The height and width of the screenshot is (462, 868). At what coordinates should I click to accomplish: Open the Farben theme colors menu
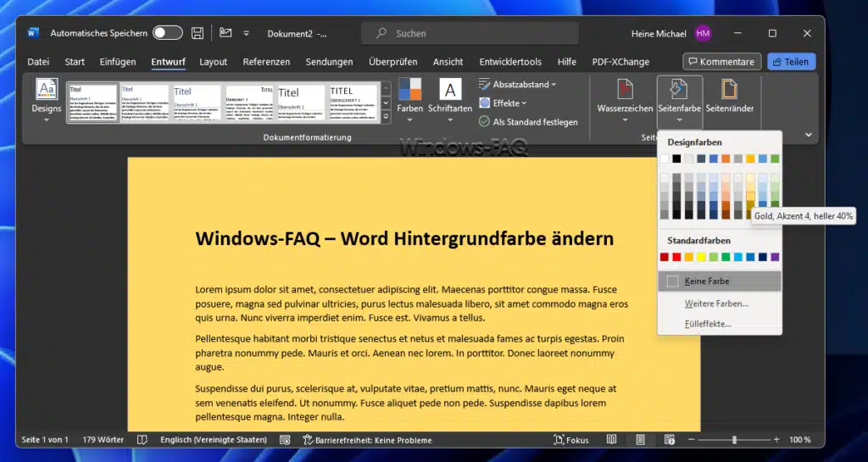click(409, 101)
